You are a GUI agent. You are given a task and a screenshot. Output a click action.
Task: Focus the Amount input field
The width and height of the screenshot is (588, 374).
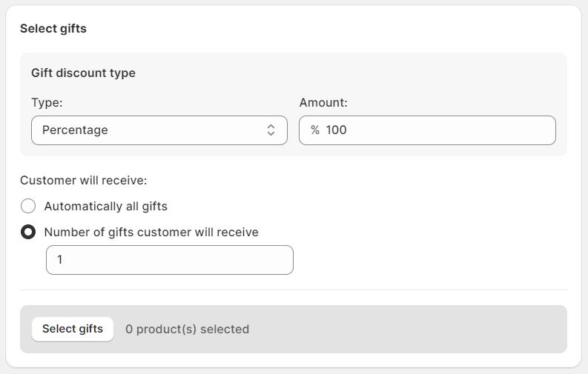pos(437,130)
